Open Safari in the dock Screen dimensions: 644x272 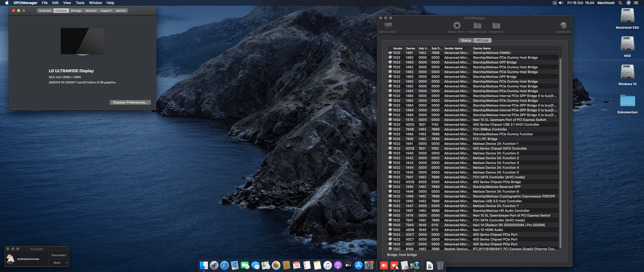point(224,265)
